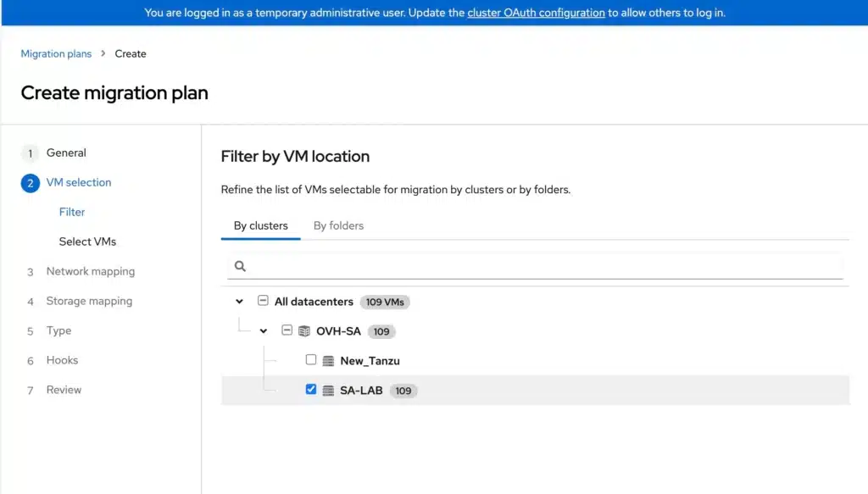
Task: Click inside the VM search field
Action: [509, 265]
